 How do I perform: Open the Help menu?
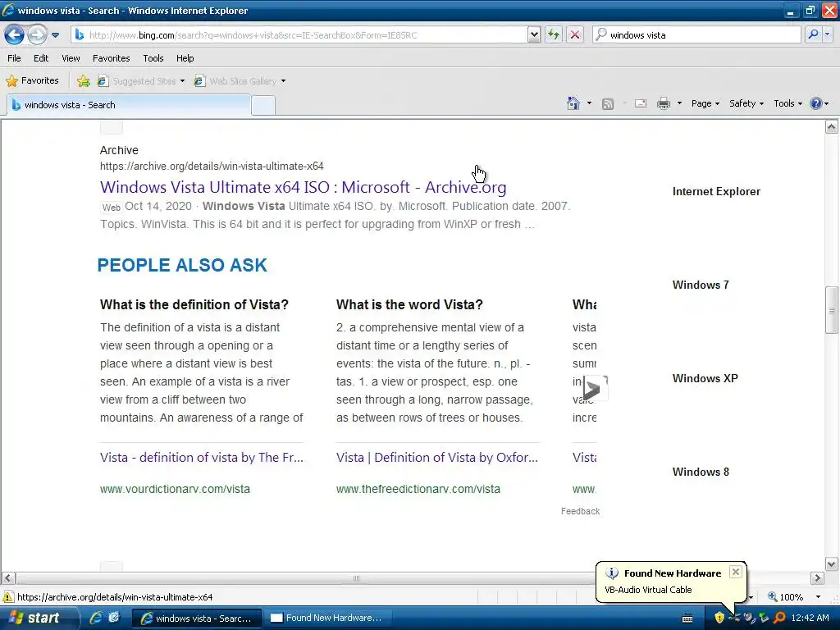185,58
